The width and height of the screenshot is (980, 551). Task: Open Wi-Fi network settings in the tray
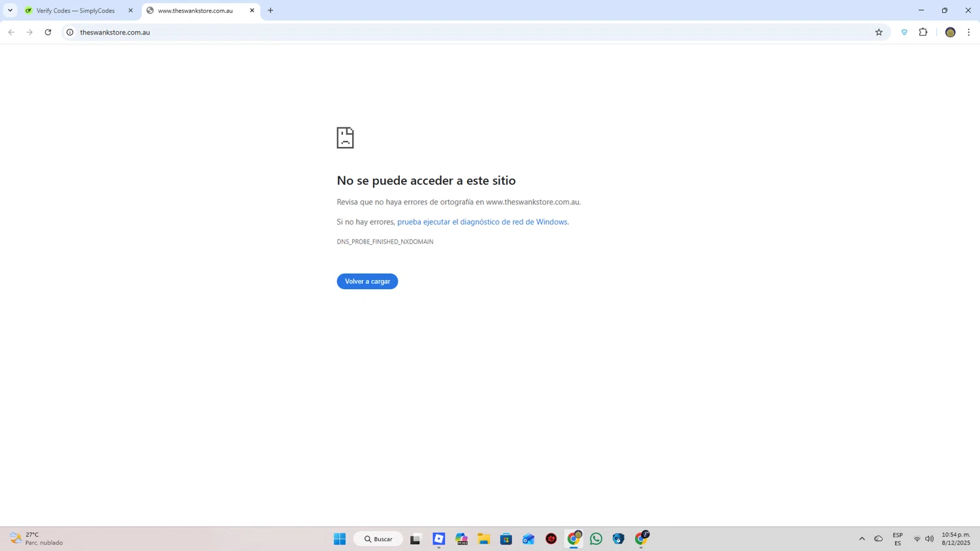point(917,539)
